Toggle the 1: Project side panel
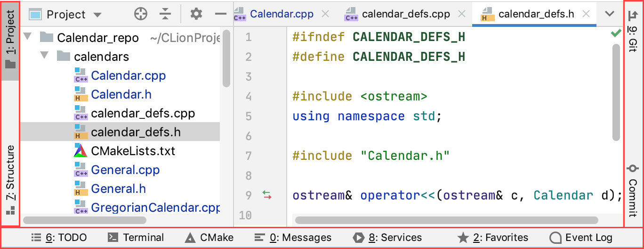Viewport: 644px width, 249px height. [10, 40]
